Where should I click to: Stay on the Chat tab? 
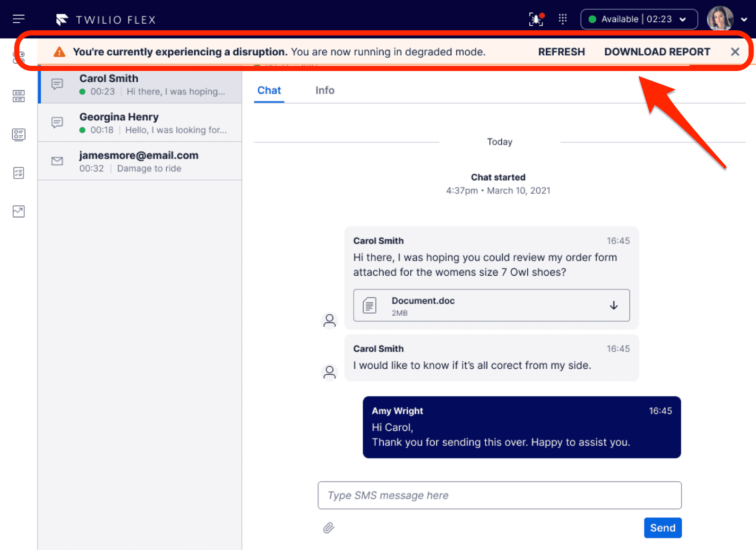click(269, 90)
